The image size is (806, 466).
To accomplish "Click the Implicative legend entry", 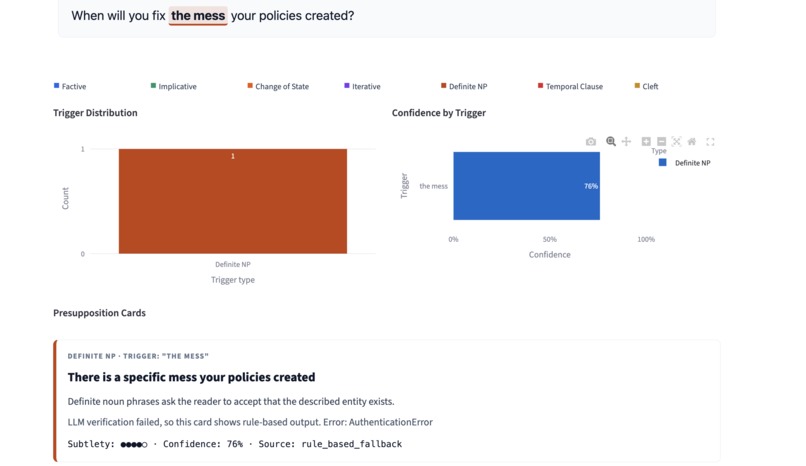I will [x=174, y=86].
